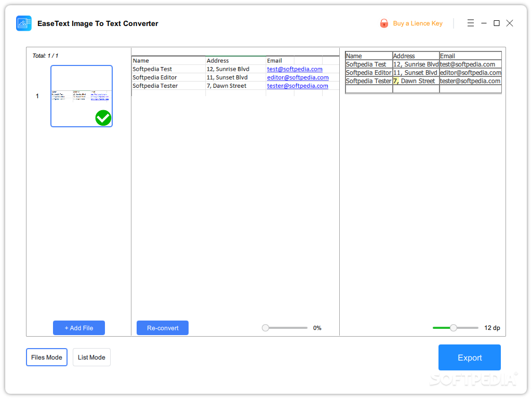Click the 0% zoom slider handle
The width and height of the screenshot is (532, 399).
coord(265,328)
